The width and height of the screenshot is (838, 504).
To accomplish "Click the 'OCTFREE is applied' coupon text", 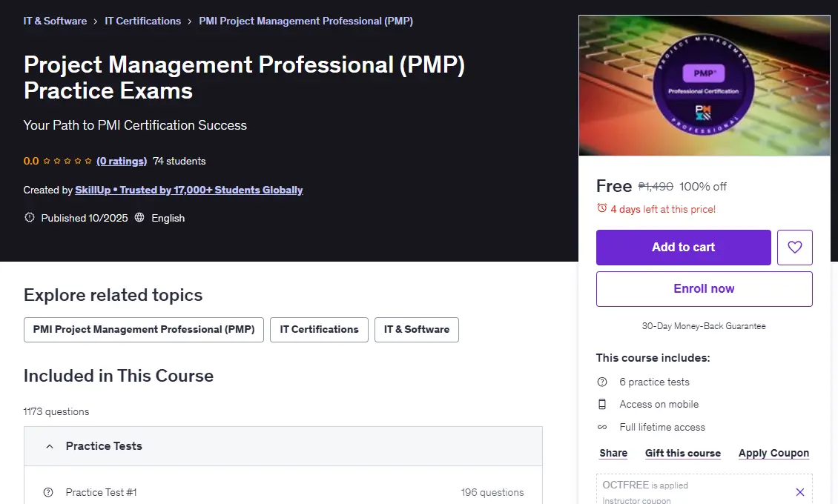I will (x=645, y=485).
